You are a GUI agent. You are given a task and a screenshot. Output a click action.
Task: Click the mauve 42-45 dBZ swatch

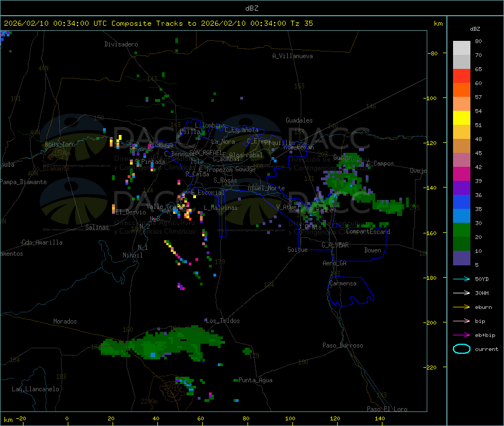click(x=461, y=160)
